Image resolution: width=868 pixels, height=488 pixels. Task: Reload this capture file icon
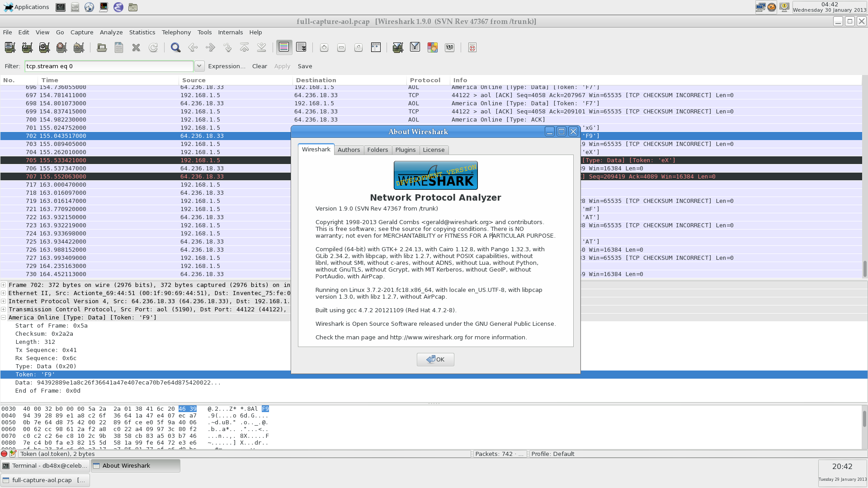(153, 47)
